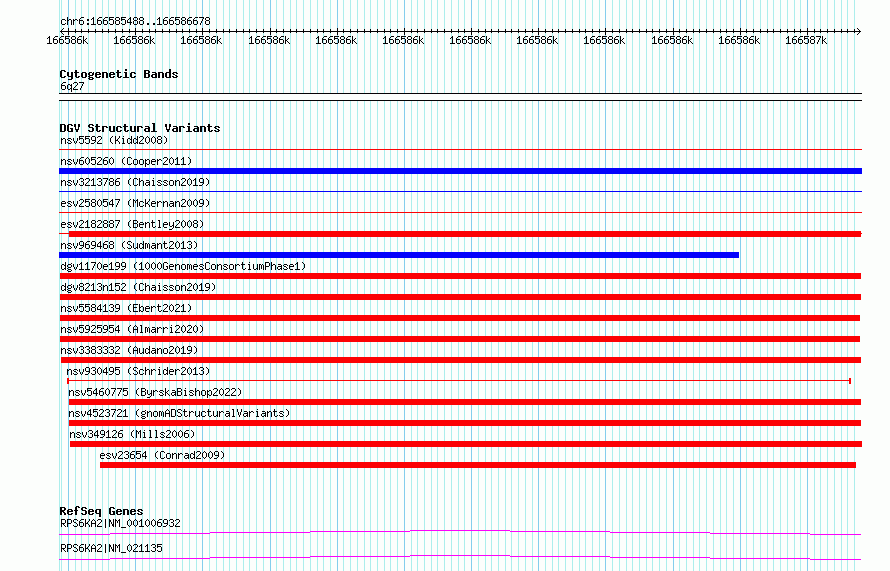Select the red bar of nsv5925954

460,339
